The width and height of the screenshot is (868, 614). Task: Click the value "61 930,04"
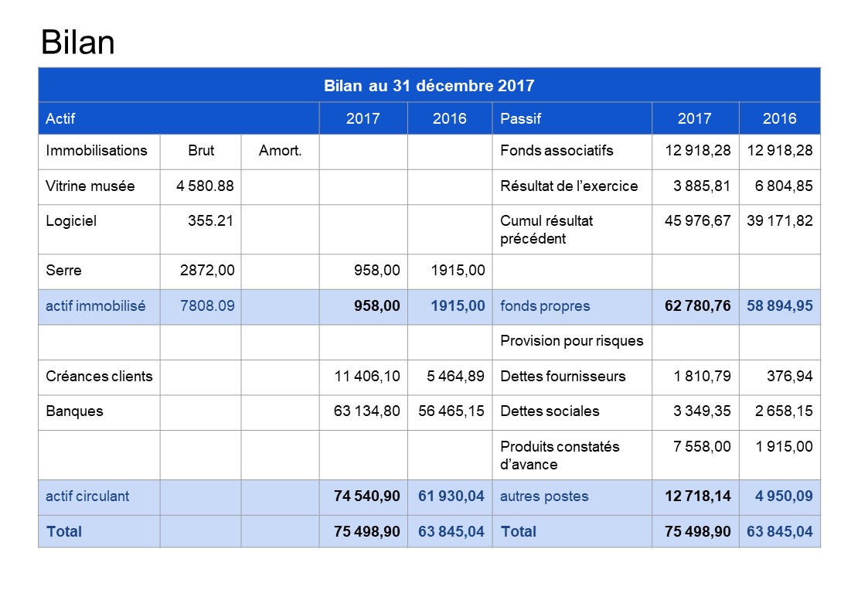[x=451, y=496]
